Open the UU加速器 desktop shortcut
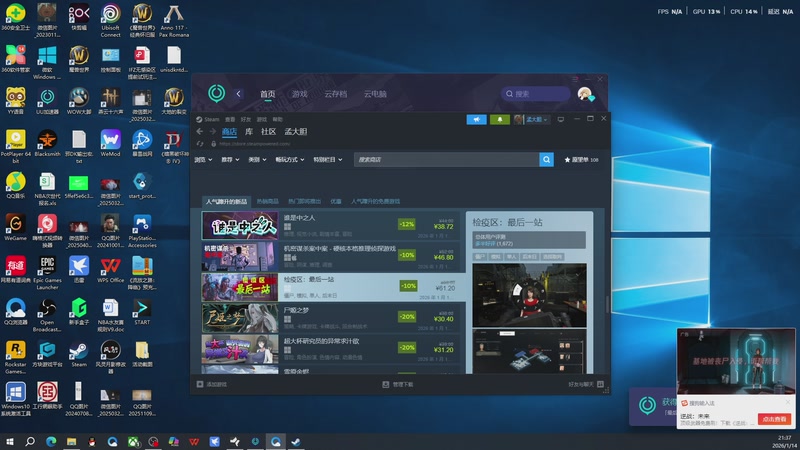This screenshot has height=450, width=800. pos(47,101)
